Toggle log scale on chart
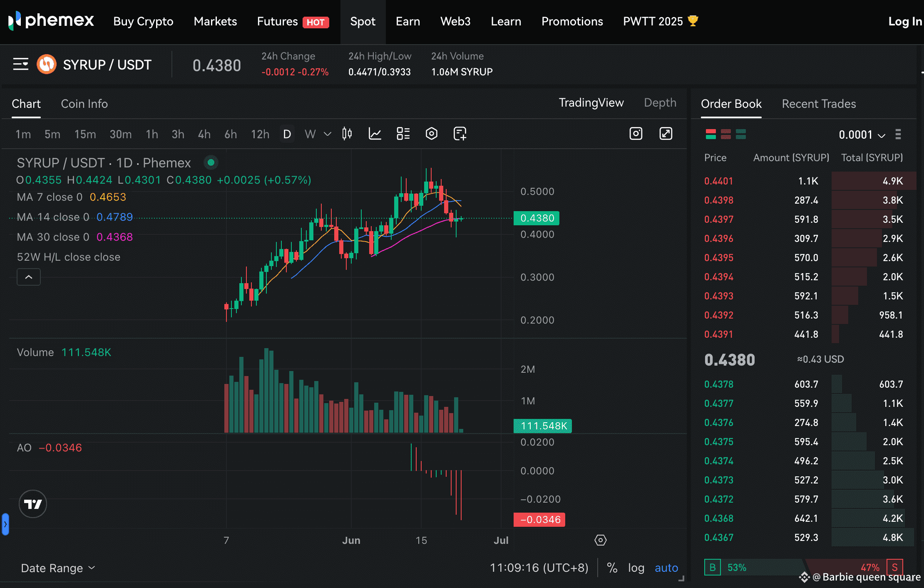The height and width of the screenshot is (588, 924). click(636, 568)
